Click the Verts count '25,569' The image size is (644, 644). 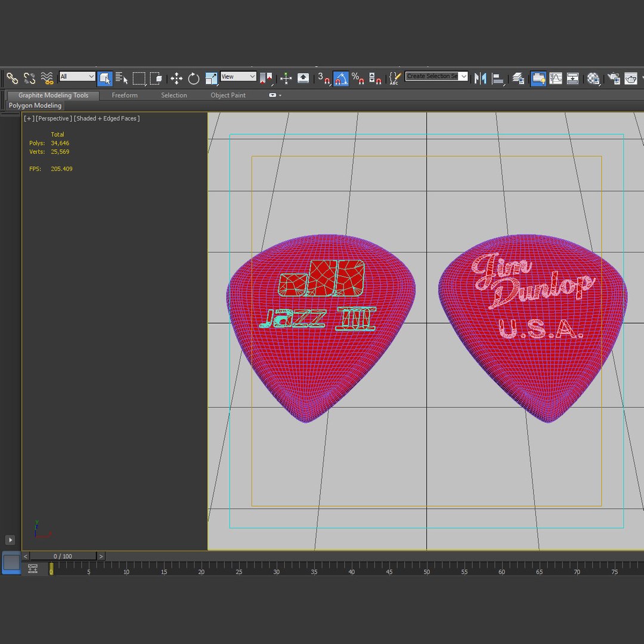60,152
